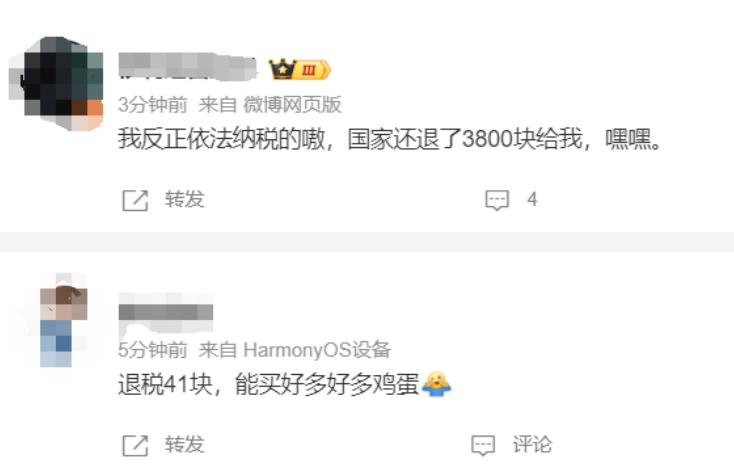The image size is (734, 466).
Task: Click the 微博网页版 source link
Action: point(292,104)
